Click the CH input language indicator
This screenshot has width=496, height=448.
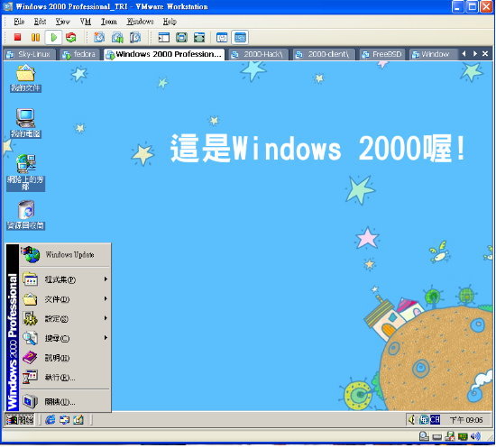(435, 420)
